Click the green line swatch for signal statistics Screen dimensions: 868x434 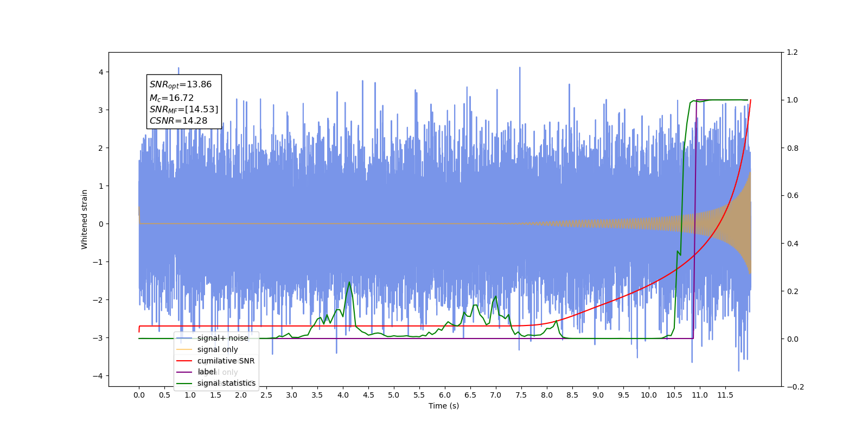click(x=184, y=384)
